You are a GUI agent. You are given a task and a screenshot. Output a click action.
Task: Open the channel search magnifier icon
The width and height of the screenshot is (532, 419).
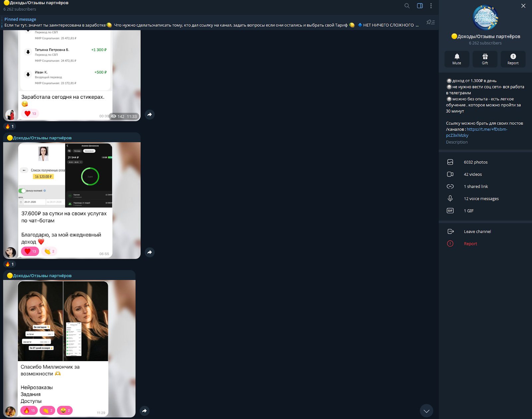click(x=407, y=6)
